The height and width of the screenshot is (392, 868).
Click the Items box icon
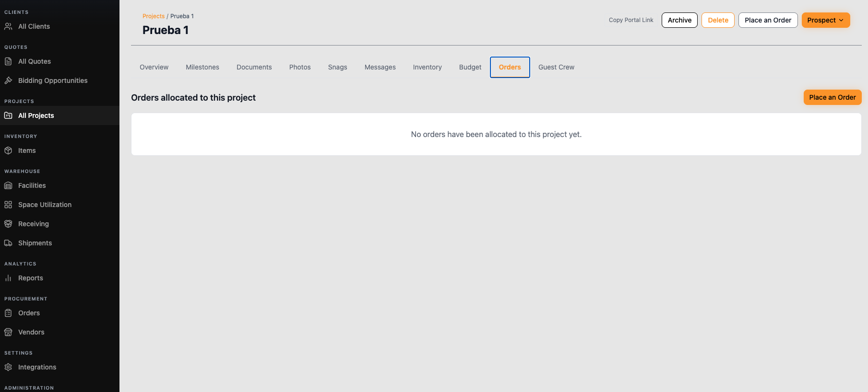[x=8, y=150]
